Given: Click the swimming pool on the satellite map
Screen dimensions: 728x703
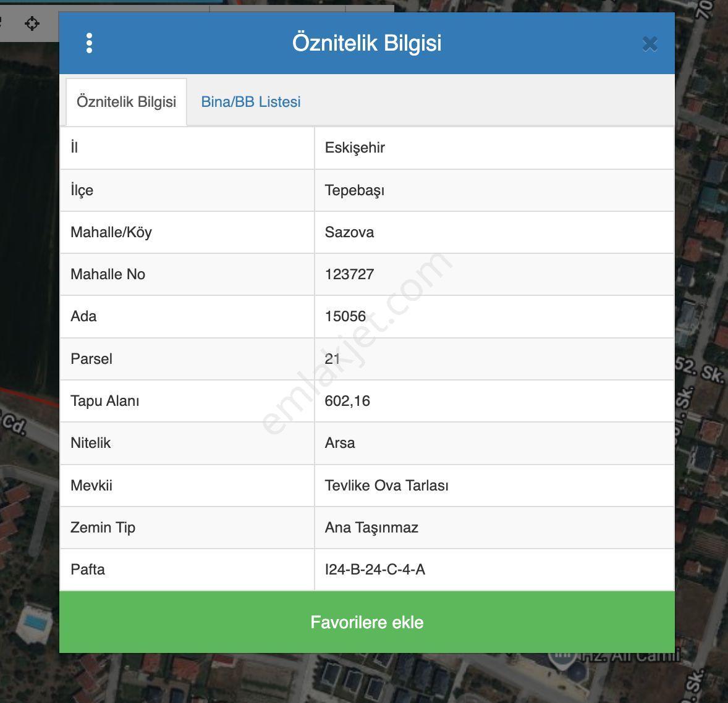Looking at the screenshot, I should (35, 621).
